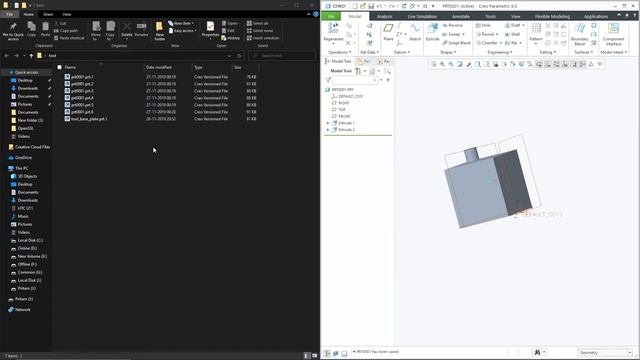Click the Delete icon in Explorer
Screen dimensions: 640x360
pyautogui.click(x=127, y=30)
